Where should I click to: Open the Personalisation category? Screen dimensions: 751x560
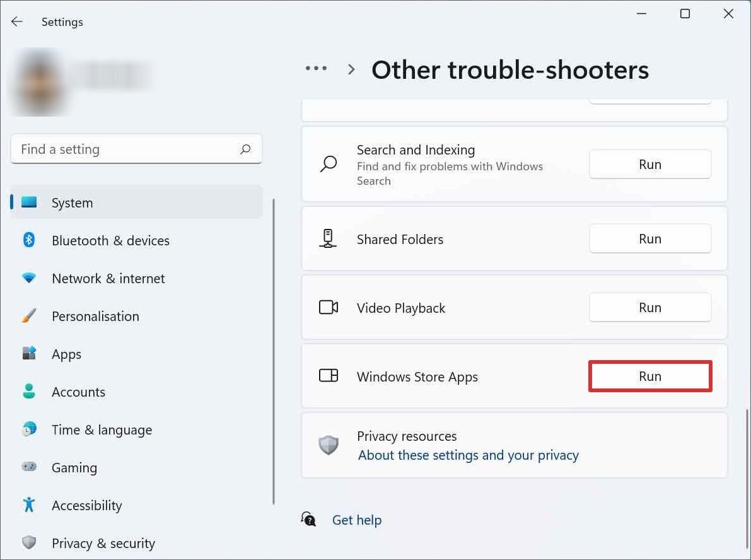136,316
